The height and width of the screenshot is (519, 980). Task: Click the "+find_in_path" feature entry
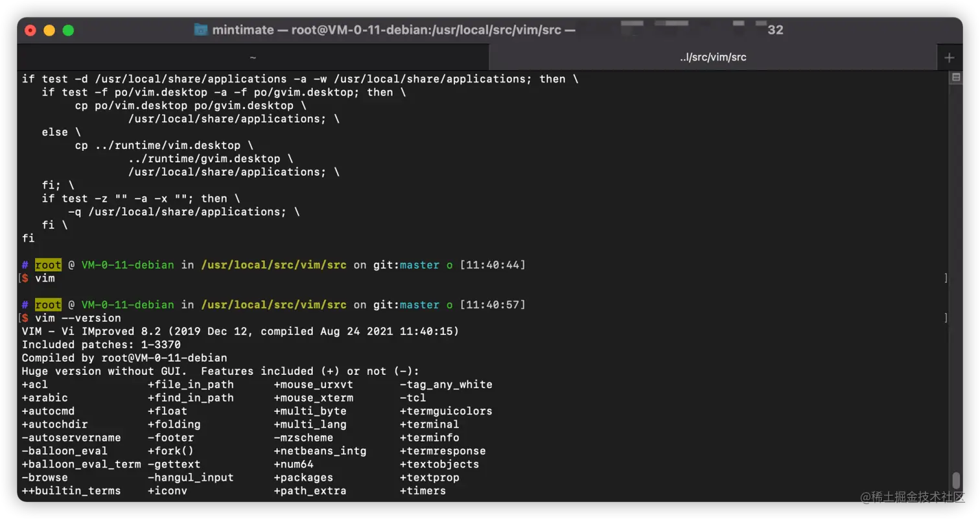(x=191, y=398)
